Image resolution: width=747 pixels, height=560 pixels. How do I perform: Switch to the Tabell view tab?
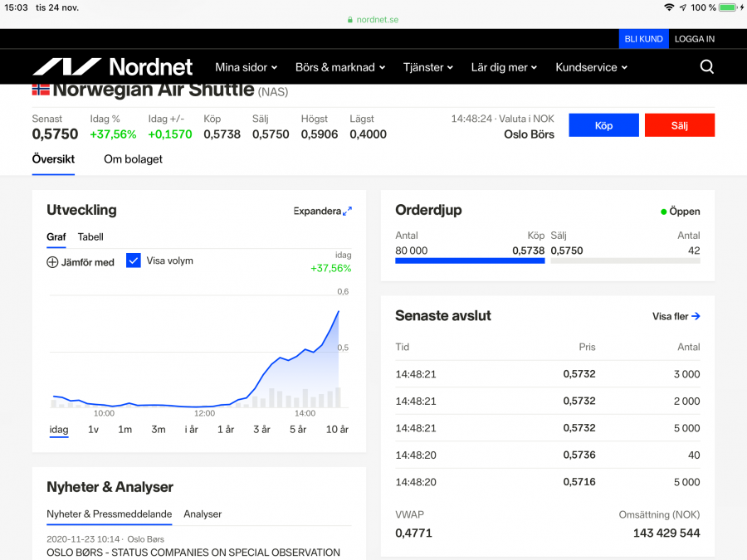pyautogui.click(x=90, y=237)
